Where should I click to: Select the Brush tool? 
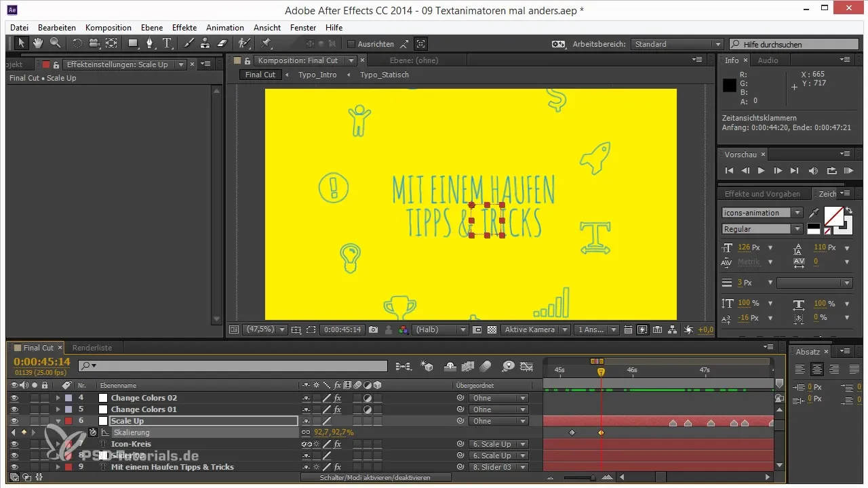pos(189,43)
